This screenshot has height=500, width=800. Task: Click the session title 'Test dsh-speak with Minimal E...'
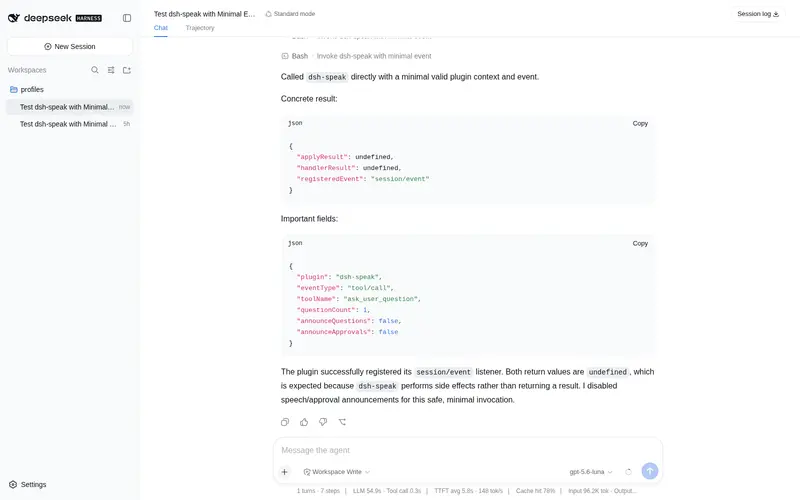coord(204,14)
